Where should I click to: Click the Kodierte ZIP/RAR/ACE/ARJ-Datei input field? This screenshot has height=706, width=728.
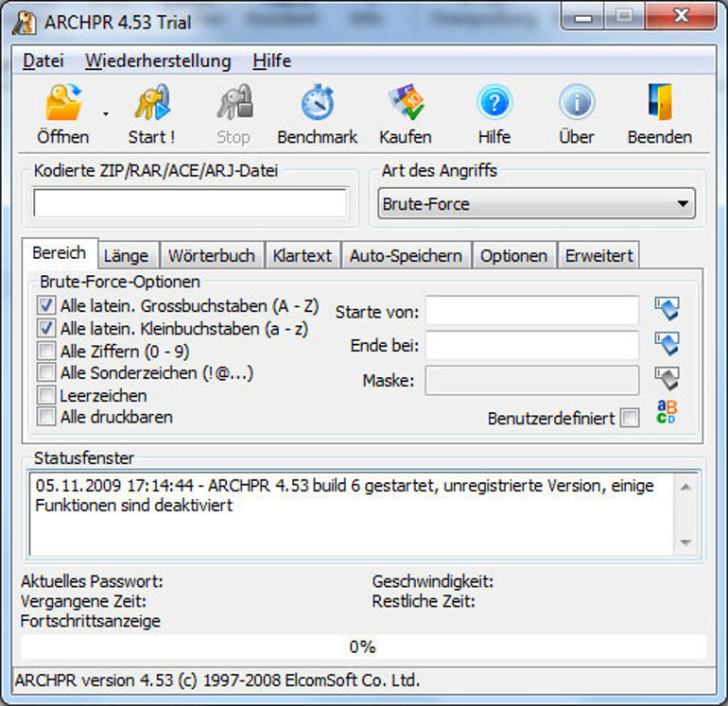(x=190, y=203)
